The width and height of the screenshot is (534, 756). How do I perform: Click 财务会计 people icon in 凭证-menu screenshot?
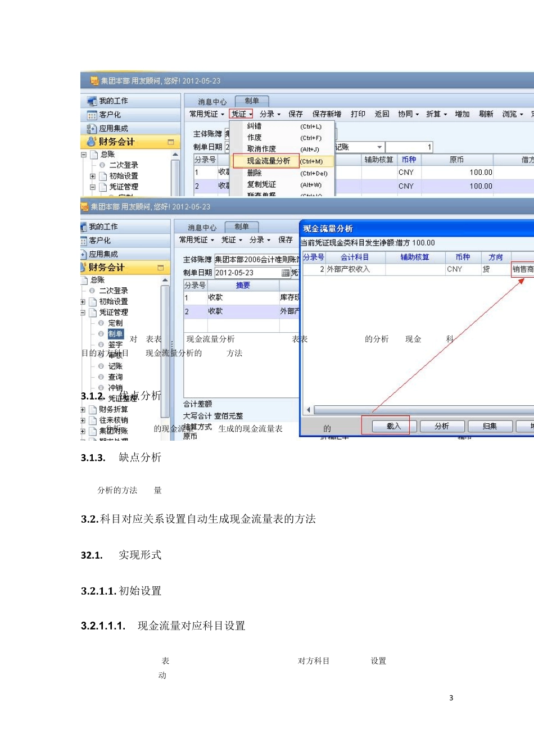[92, 142]
